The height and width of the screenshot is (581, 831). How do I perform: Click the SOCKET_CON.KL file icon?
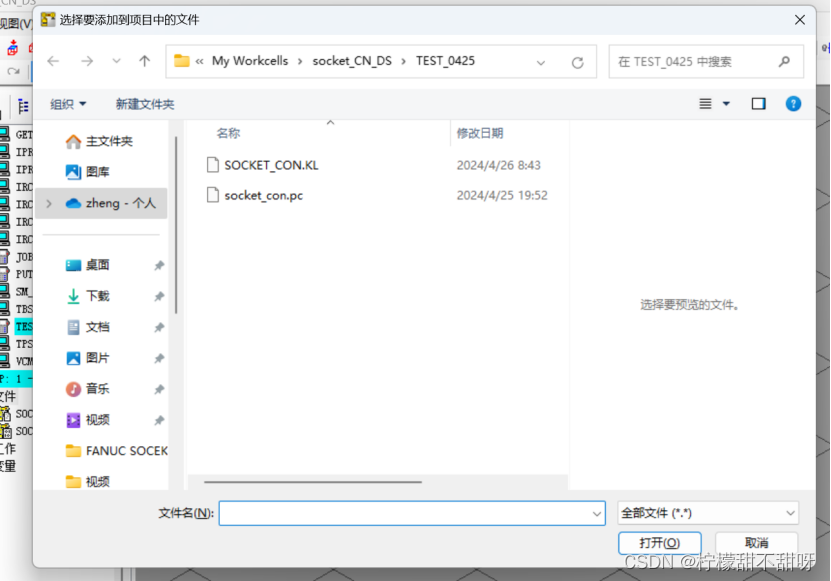[x=213, y=165]
